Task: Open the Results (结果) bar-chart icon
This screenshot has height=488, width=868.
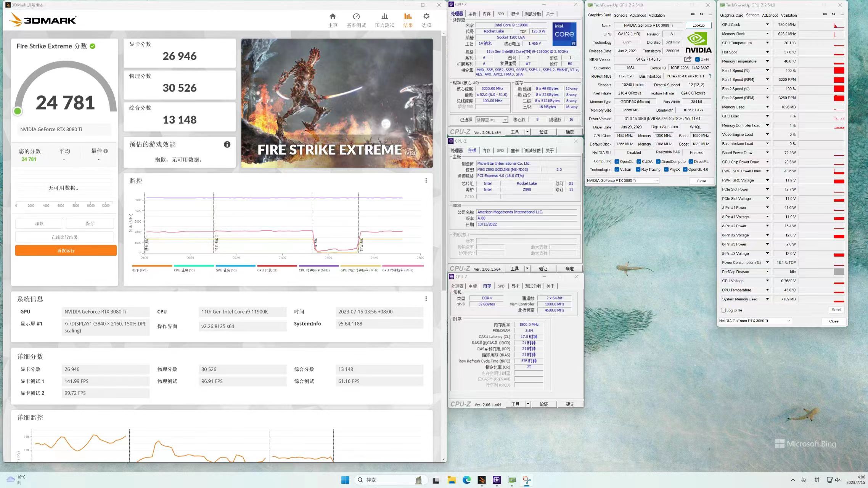Action: tap(408, 16)
